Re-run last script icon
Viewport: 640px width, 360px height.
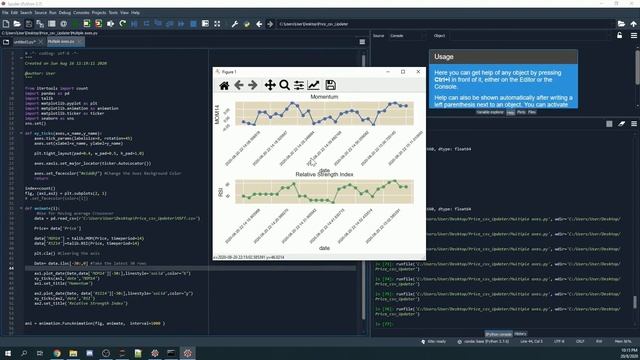(x=122, y=24)
